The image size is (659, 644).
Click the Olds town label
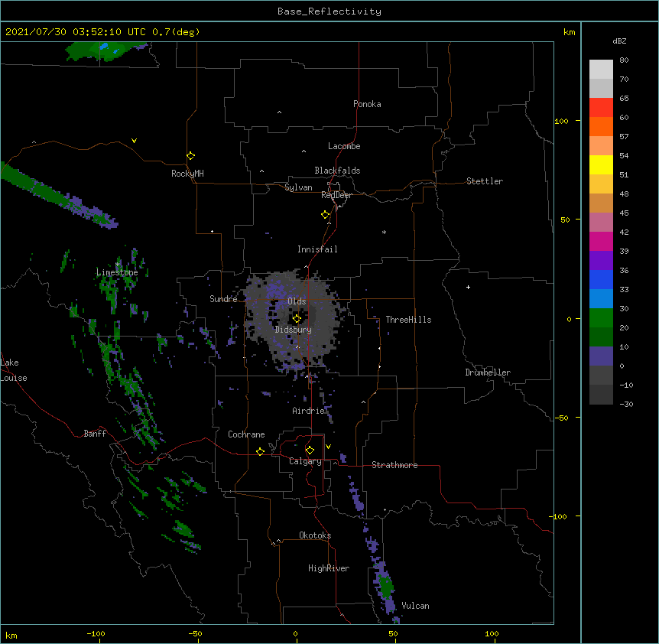[297, 301]
